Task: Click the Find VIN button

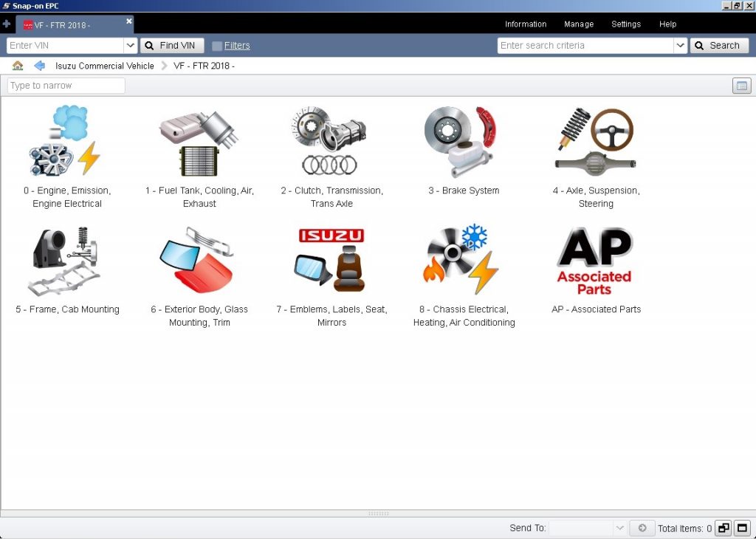Action: point(172,45)
